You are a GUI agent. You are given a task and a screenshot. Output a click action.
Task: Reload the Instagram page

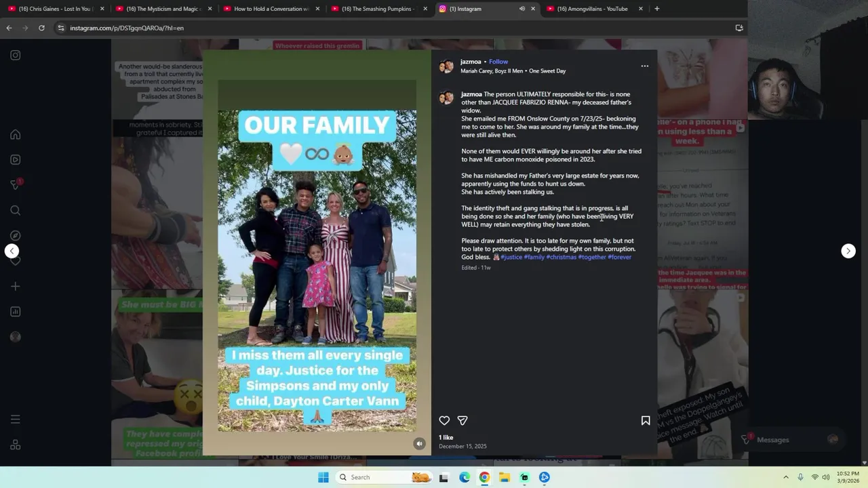(41, 28)
